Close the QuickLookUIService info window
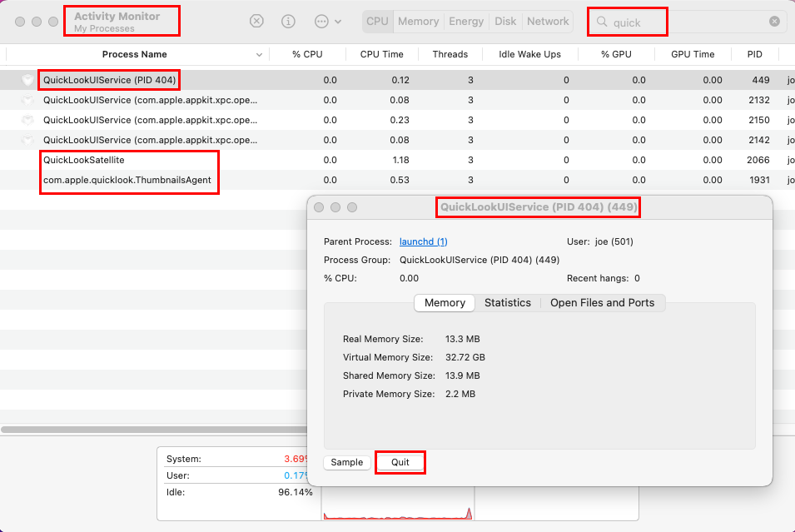 [x=319, y=207]
